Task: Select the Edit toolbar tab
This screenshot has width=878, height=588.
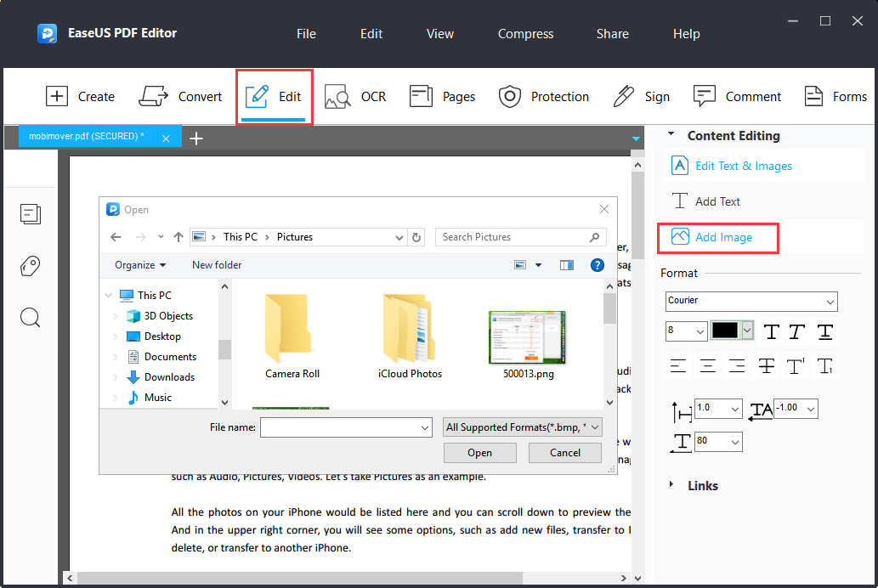Action: pos(274,96)
